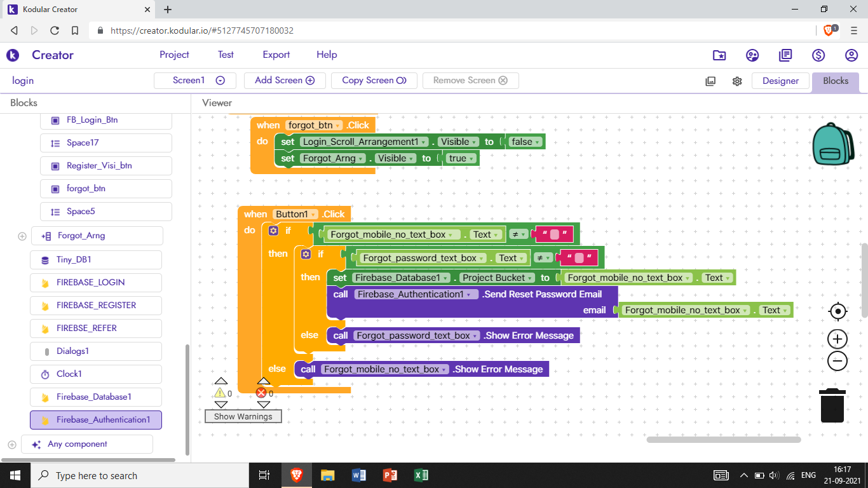Open the account profile icon
Viewport: 868px width, 488px height.
851,55
